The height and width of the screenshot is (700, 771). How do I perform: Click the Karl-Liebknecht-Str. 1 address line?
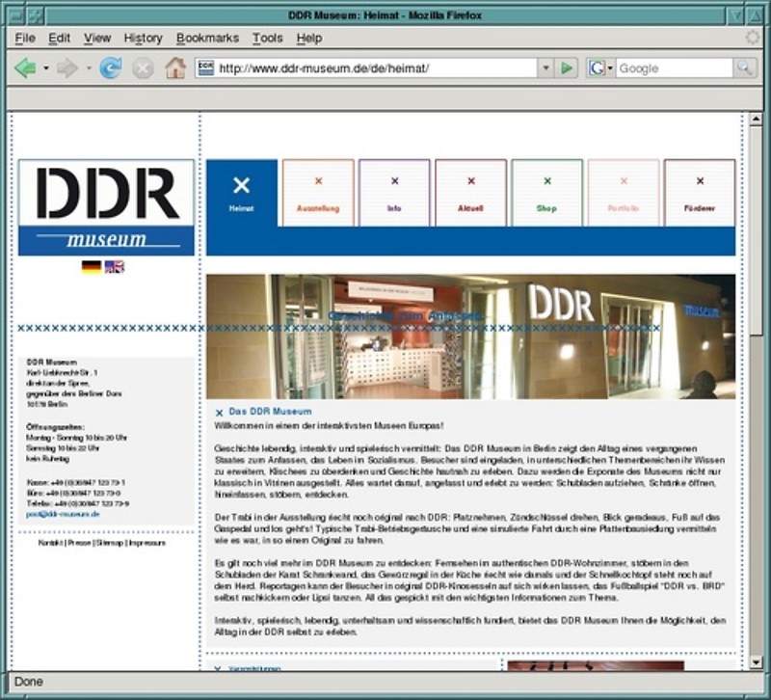(62, 372)
